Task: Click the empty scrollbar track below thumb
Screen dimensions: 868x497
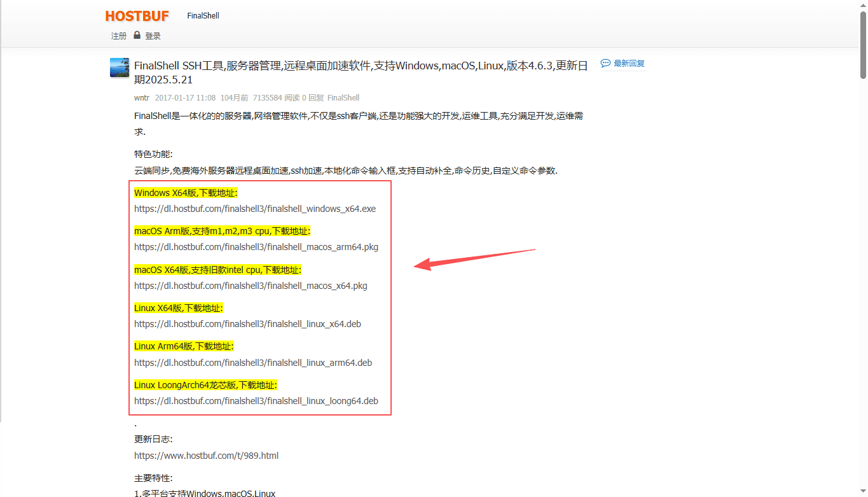Action: coord(863,286)
